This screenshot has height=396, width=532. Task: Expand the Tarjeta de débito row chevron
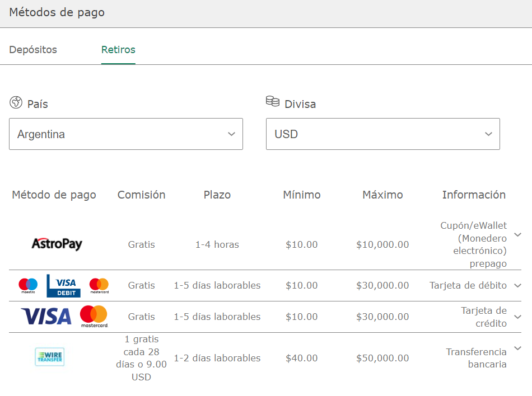[x=517, y=286]
